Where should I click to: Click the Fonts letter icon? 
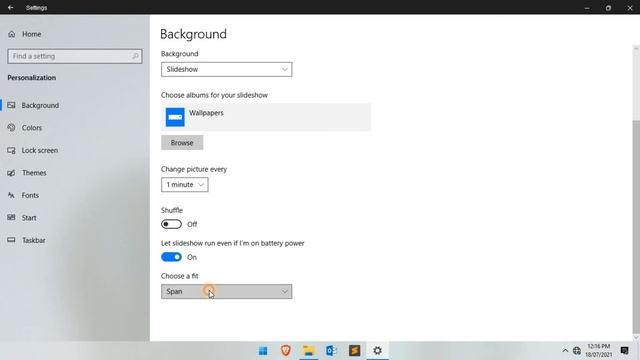(11, 195)
